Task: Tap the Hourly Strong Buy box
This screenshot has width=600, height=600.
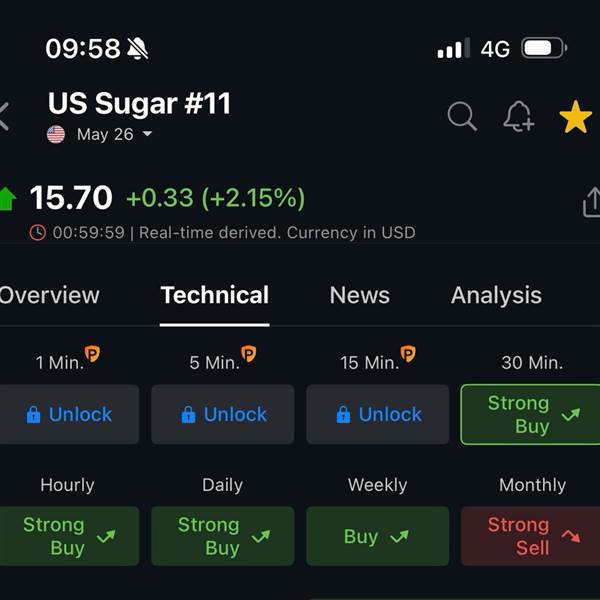Action: pos(69,536)
